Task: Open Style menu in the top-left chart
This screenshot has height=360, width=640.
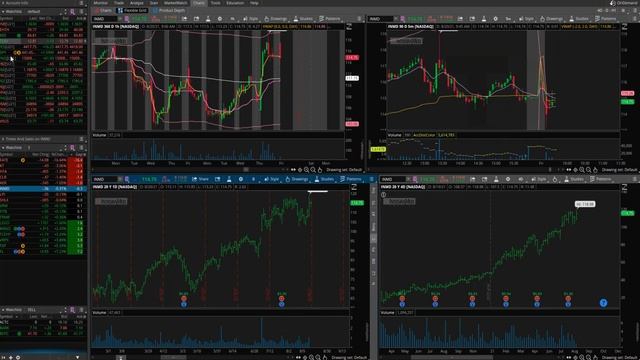Action: [x=251, y=19]
